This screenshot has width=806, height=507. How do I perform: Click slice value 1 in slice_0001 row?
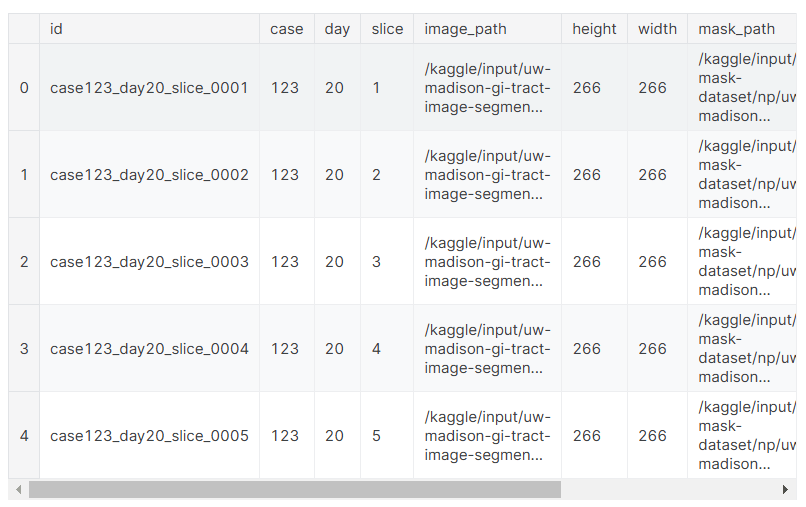click(376, 88)
